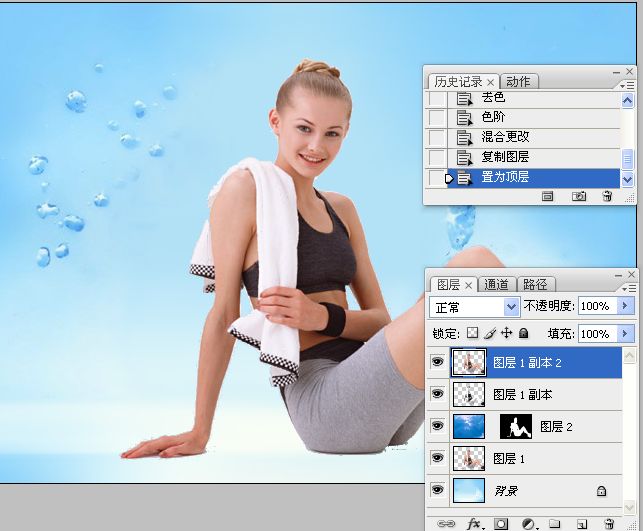Viewport: 643px width, 531px height.
Task: Click the link layers icon in Layers panel
Action: tap(444, 523)
